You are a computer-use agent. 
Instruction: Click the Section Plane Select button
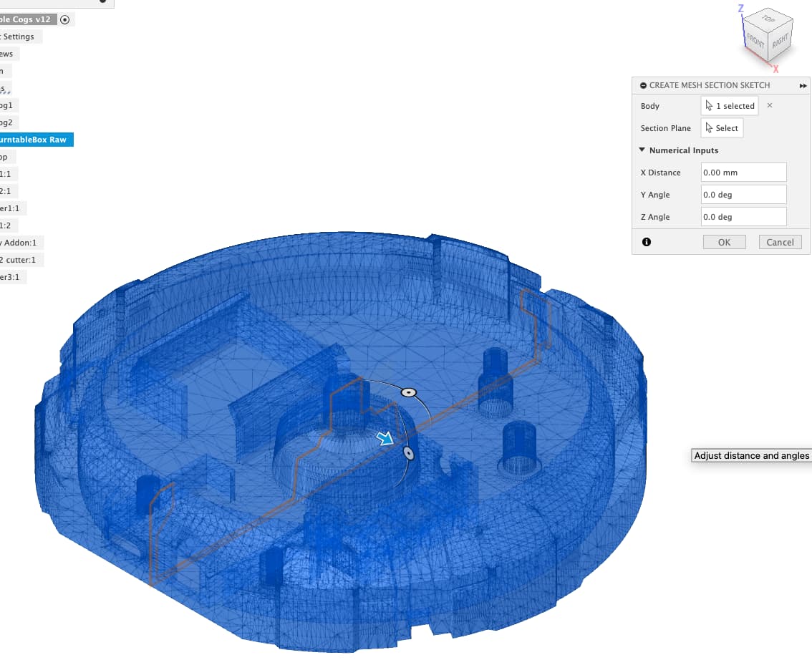(x=721, y=128)
